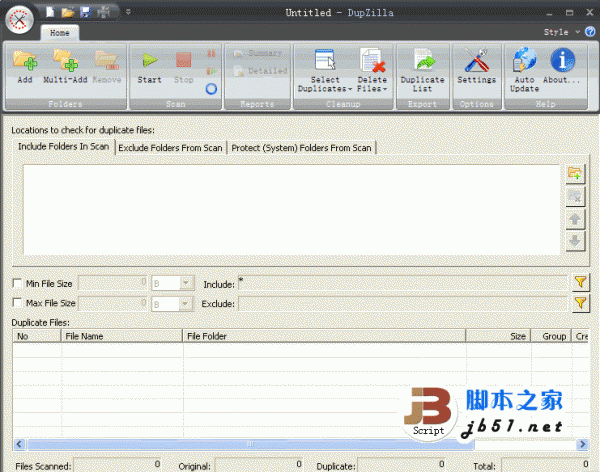Click the blue help question icon
The image size is (600, 472).
pos(590,32)
